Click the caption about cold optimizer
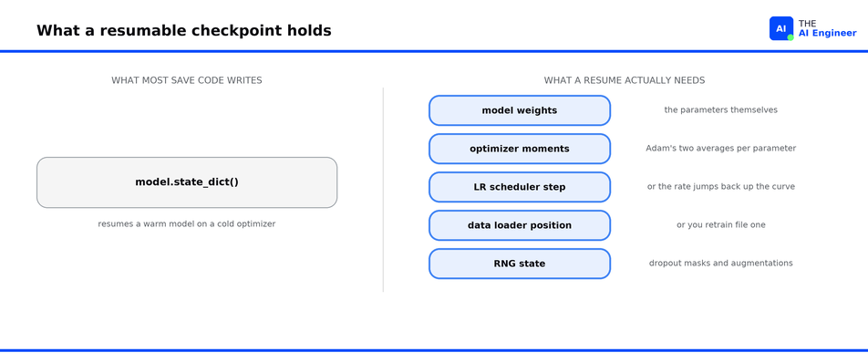The image size is (868, 363). coord(187,224)
